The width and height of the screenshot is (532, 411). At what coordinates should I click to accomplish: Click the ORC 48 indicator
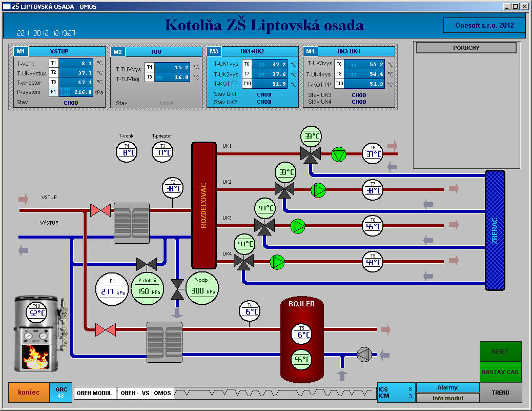[60, 393]
